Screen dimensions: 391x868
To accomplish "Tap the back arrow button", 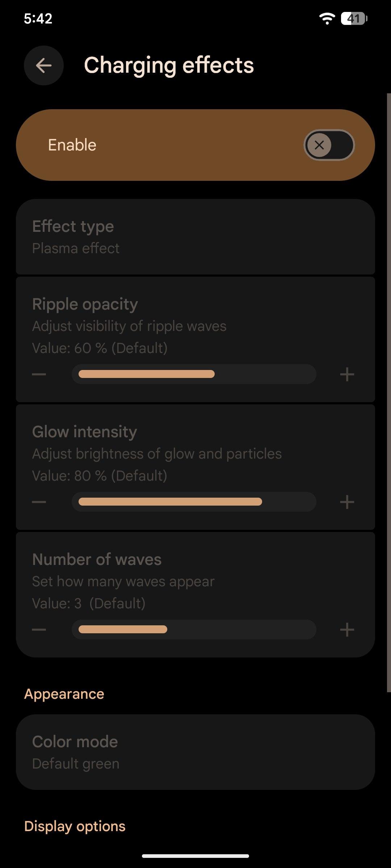I will 44,65.
